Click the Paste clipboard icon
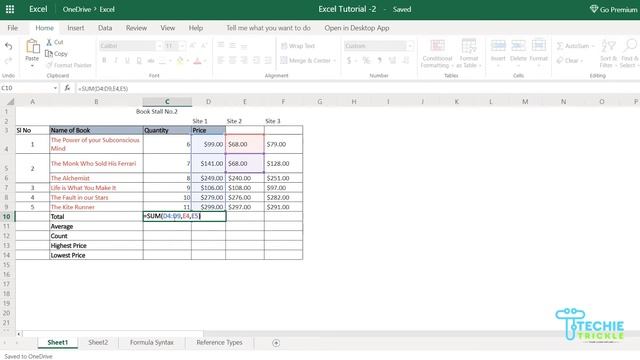Image resolution: width=640 pixels, height=360 pixels. click(x=32, y=47)
